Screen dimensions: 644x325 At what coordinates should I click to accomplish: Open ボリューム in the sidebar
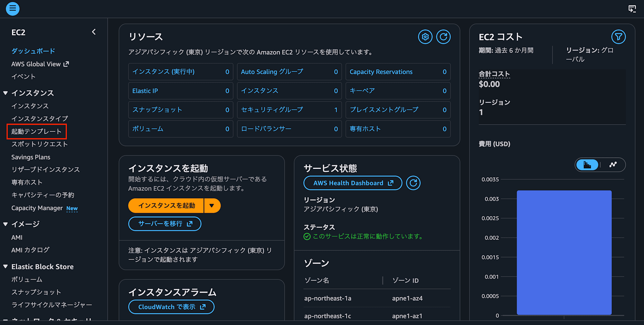tap(27, 280)
